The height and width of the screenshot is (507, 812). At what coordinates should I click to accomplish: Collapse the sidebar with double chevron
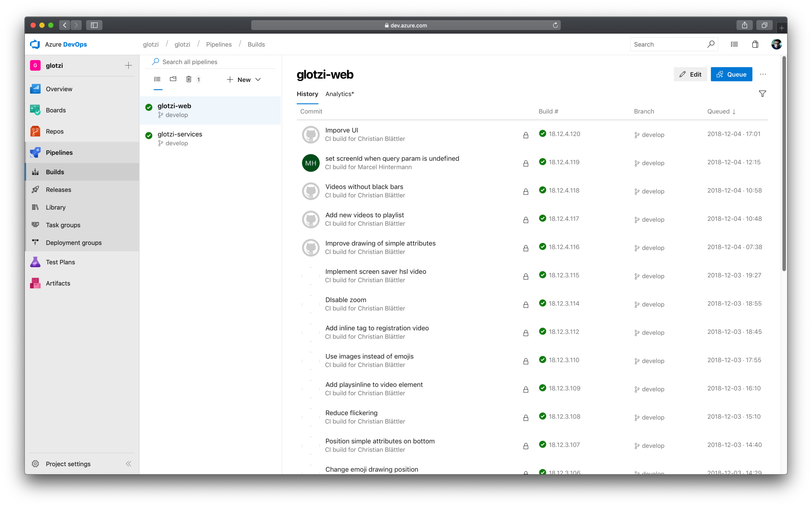[128, 464]
